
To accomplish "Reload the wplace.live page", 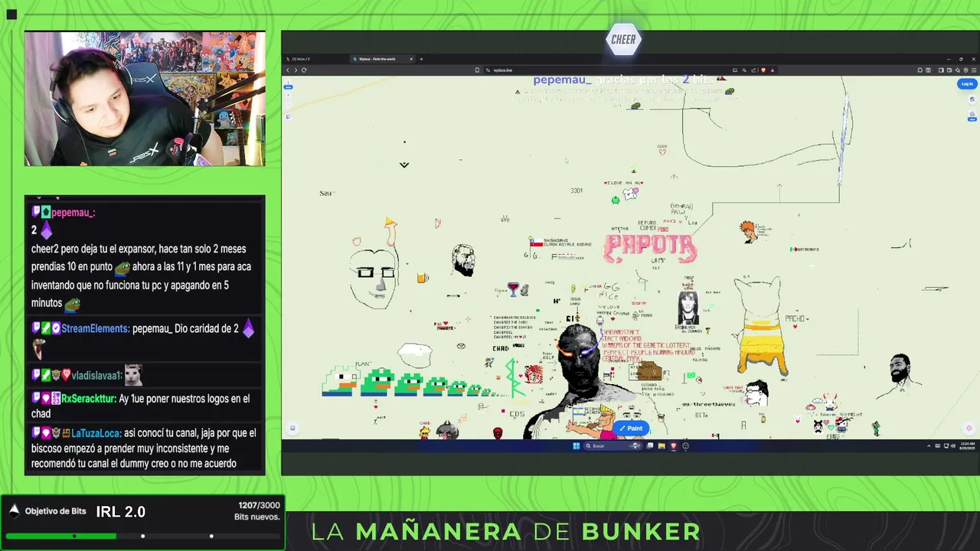I will [304, 70].
